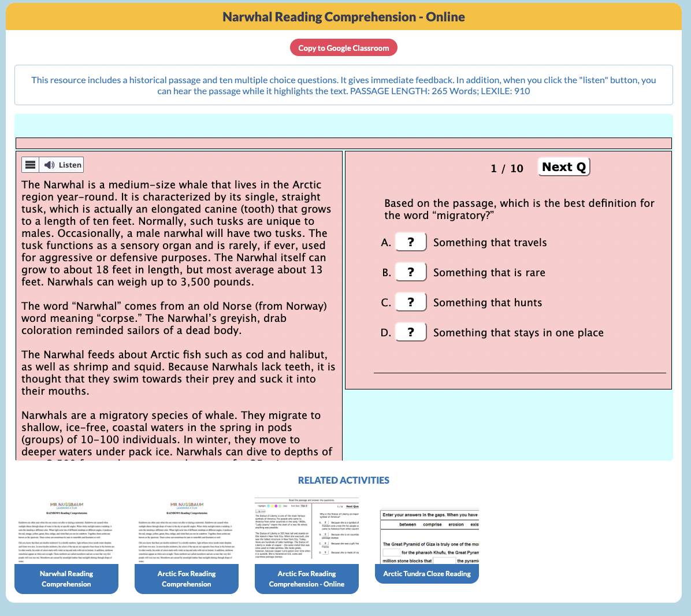Click the Arctic Tundra Cloze Reading label
The width and height of the screenshot is (691, 616).
coord(427,574)
